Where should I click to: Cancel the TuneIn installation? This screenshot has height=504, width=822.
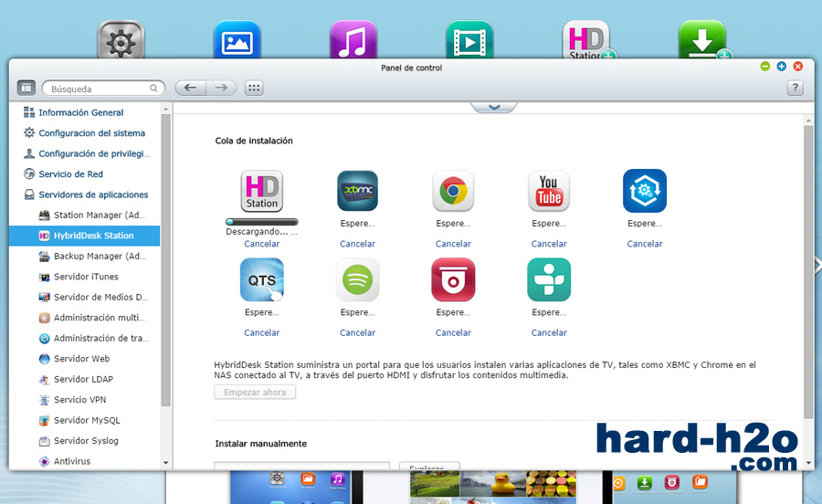(549, 332)
